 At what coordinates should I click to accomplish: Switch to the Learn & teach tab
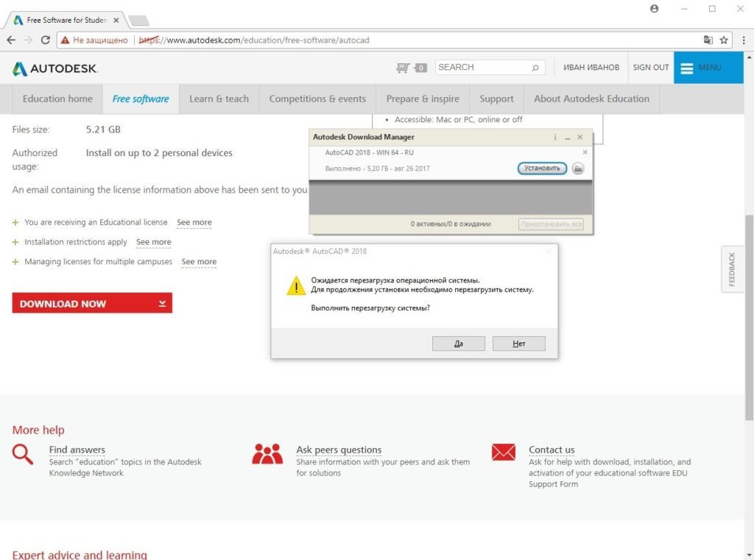pyautogui.click(x=219, y=99)
